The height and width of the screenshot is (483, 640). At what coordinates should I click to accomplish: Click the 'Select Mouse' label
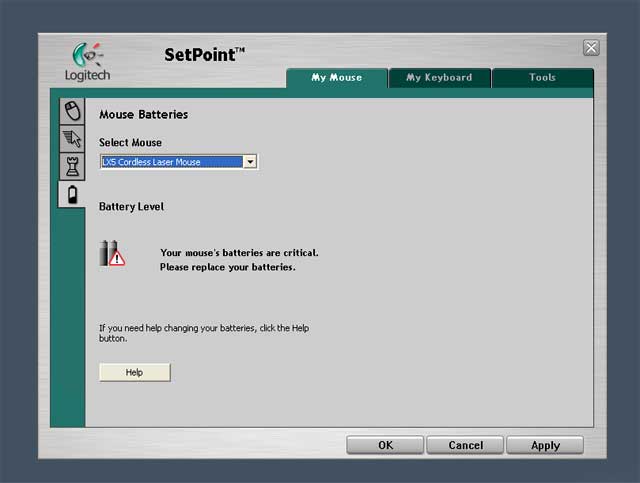[x=130, y=142]
